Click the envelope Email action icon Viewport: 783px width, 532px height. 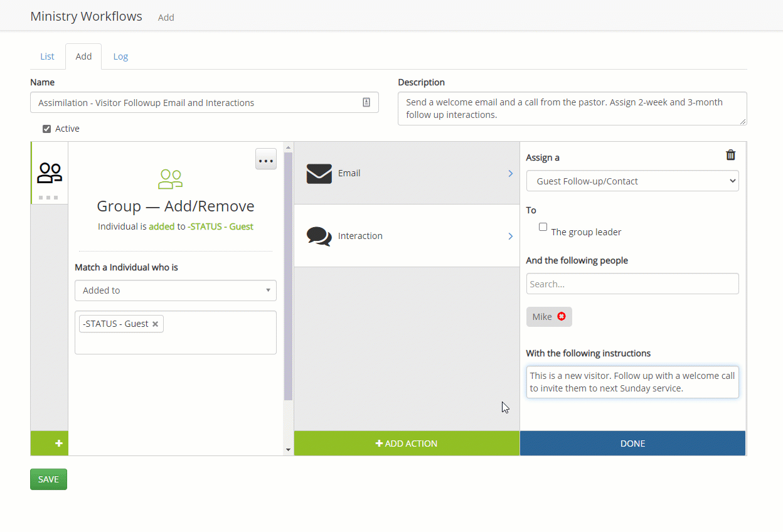319,173
